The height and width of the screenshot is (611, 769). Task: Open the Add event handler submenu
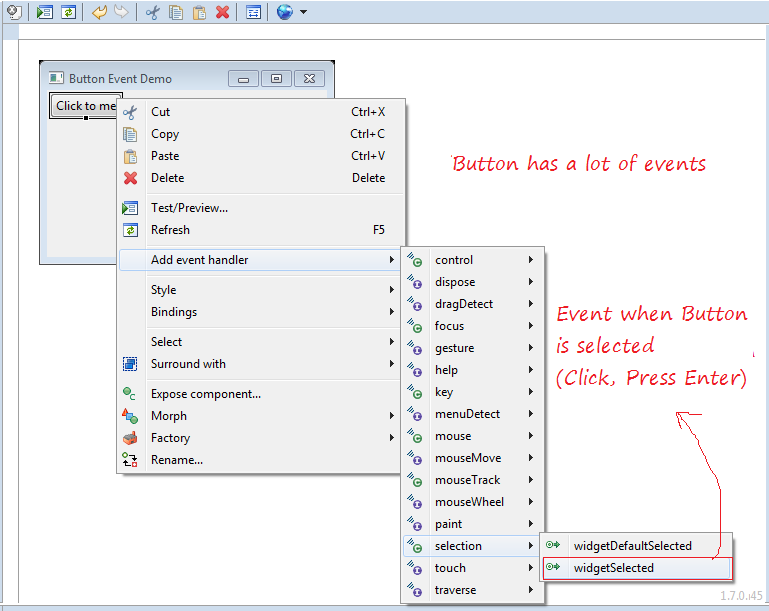click(259, 260)
